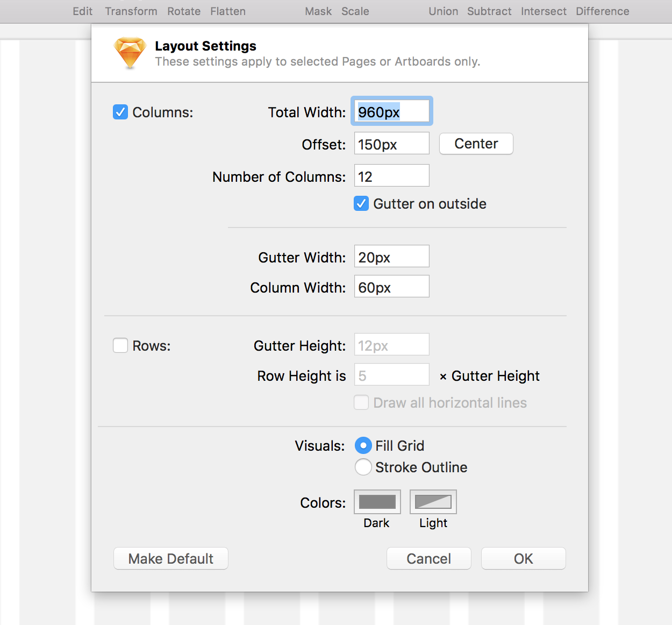
Task: Pick the Light color swatch
Action: (x=433, y=501)
